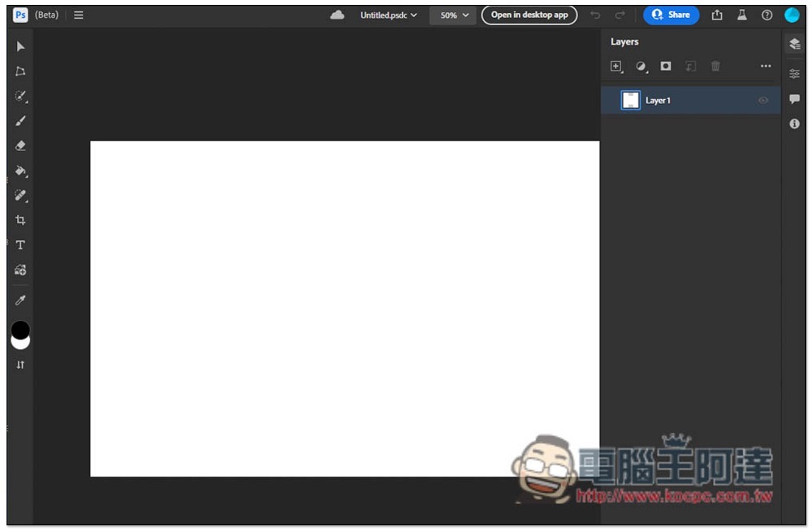Select the Eyedropper tool

pos(20,300)
